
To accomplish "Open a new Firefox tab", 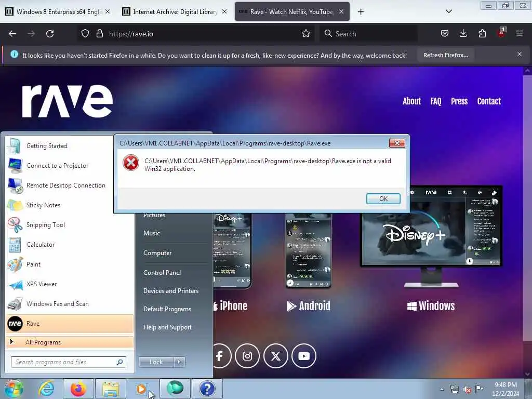I will 361,12.
